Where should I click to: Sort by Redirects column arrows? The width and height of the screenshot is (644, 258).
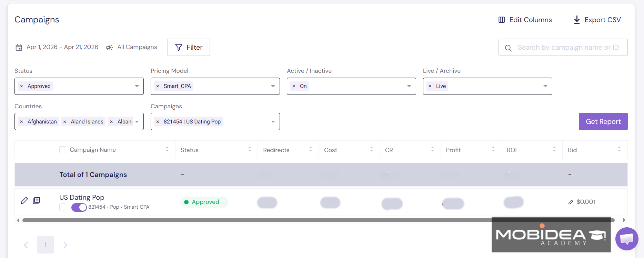[x=311, y=149]
